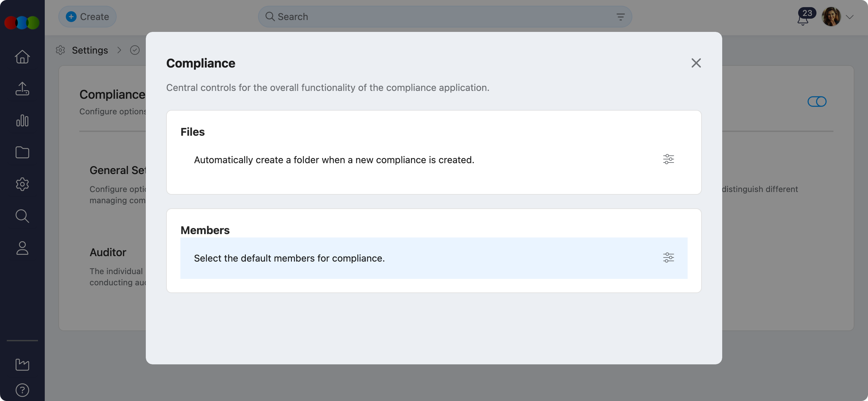Click the Create button
Viewport: 868px width, 401px height.
[x=87, y=17]
